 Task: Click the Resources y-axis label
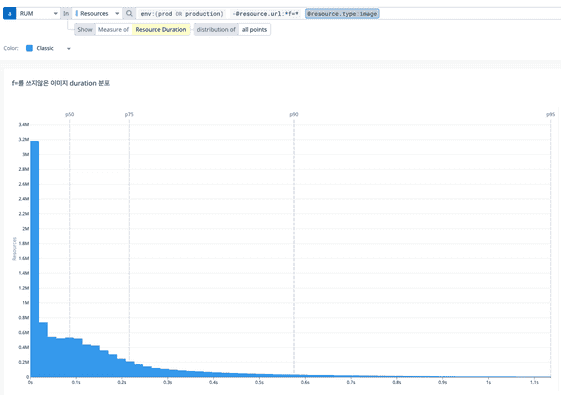(14, 249)
